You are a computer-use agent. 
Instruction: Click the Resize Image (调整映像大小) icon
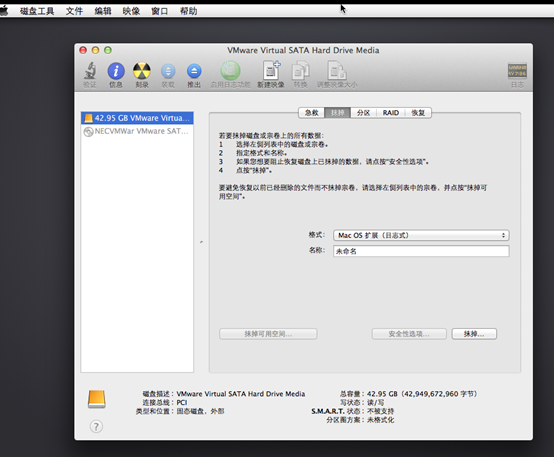(x=337, y=71)
